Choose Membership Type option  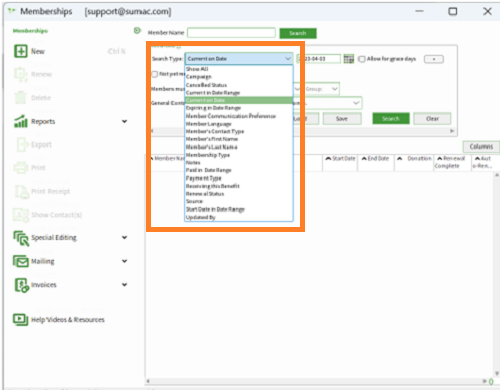(x=239, y=155)
